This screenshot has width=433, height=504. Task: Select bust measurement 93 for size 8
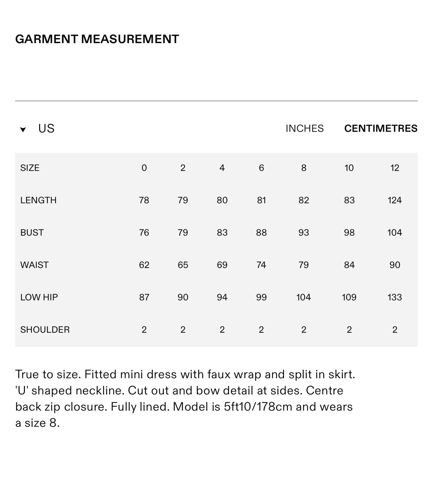[304, 233]
